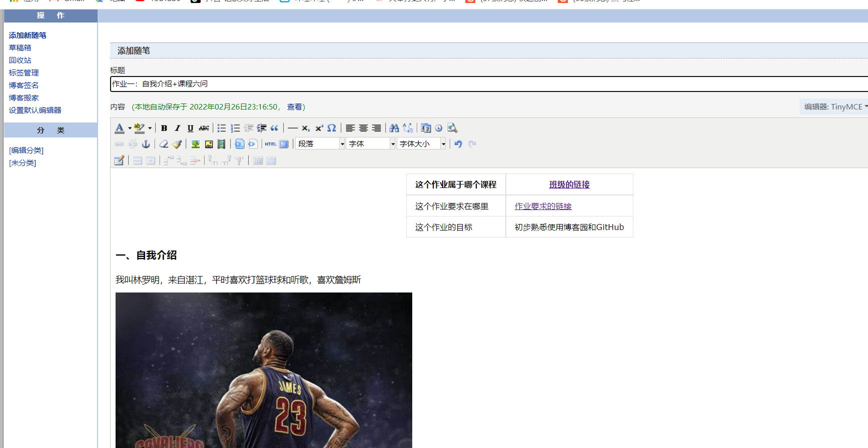Open the find binoculars tool
Viewport: 868px width, 448px height.
click(394, 128)
